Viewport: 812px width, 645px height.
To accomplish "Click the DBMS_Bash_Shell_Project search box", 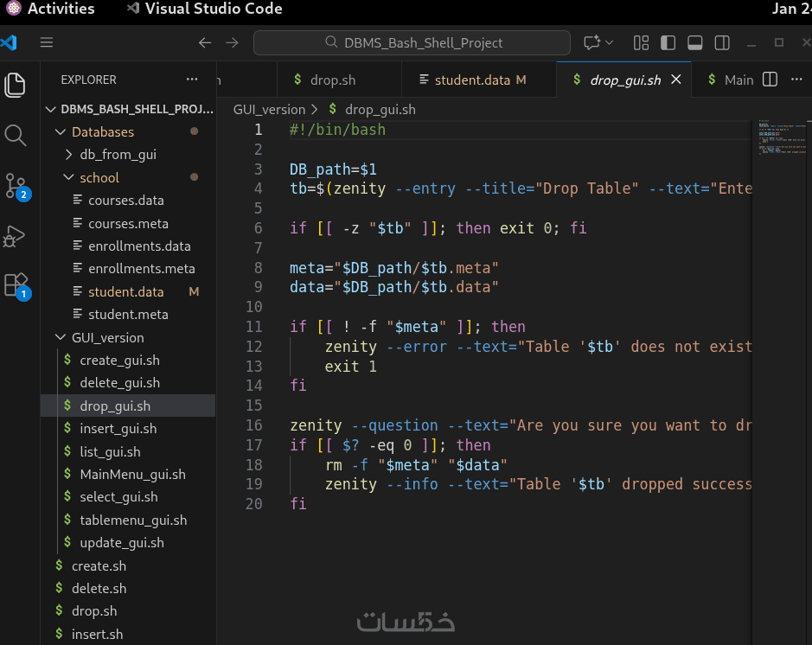I will (412, 42).
